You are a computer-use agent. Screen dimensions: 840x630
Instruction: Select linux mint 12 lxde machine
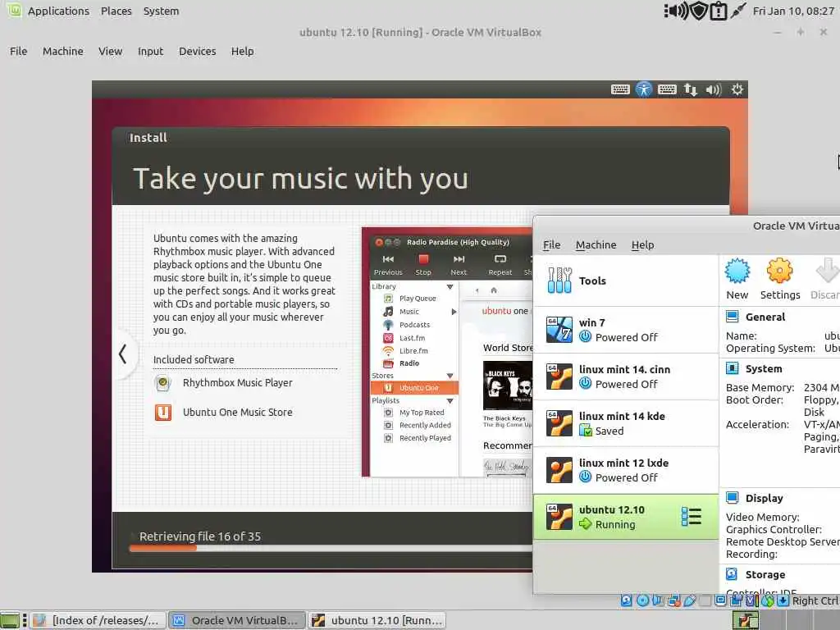point(625,470)
